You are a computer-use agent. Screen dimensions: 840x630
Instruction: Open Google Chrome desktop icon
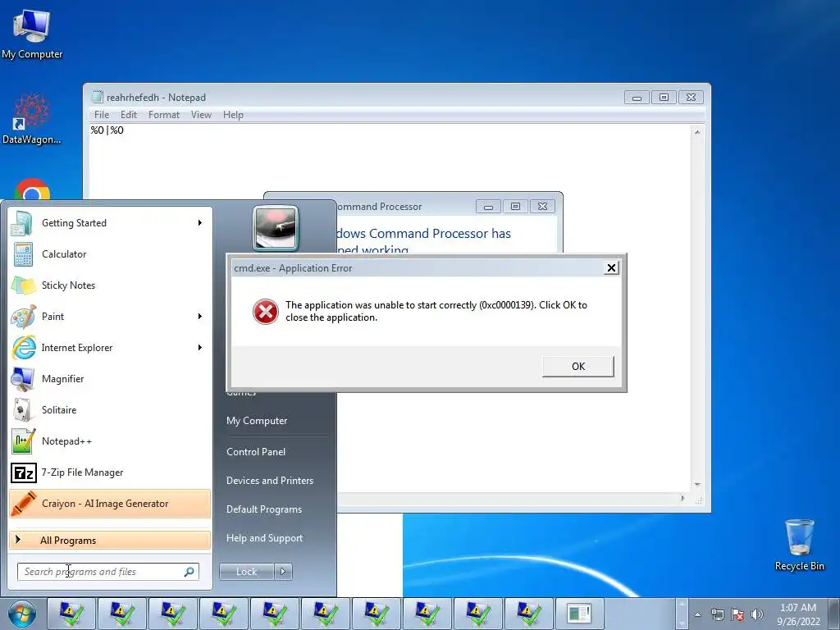(x=32, y=189)
